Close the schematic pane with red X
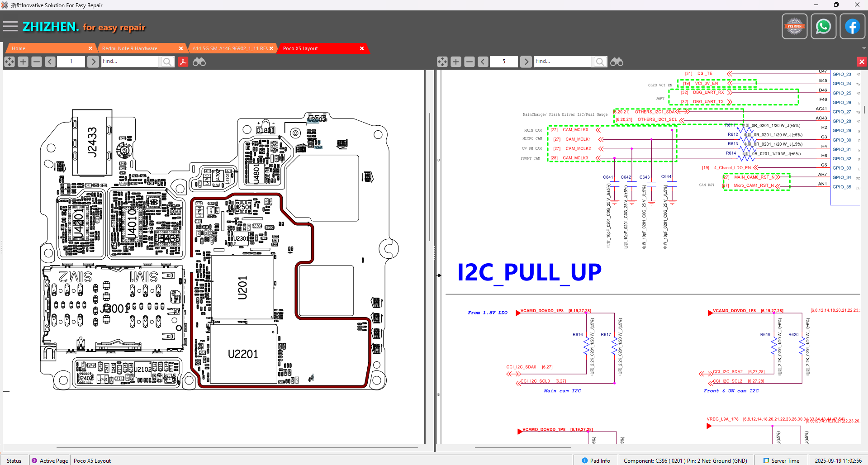 coord(862,62)
